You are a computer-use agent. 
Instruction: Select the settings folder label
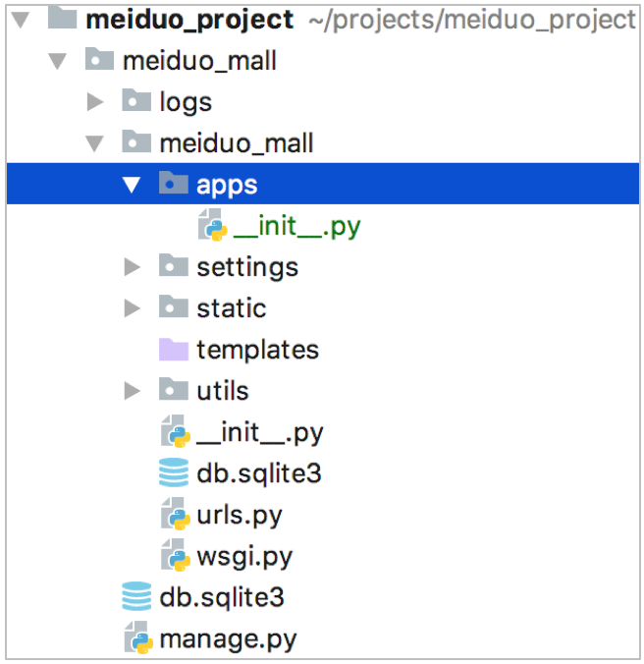(x=246, y=267)
